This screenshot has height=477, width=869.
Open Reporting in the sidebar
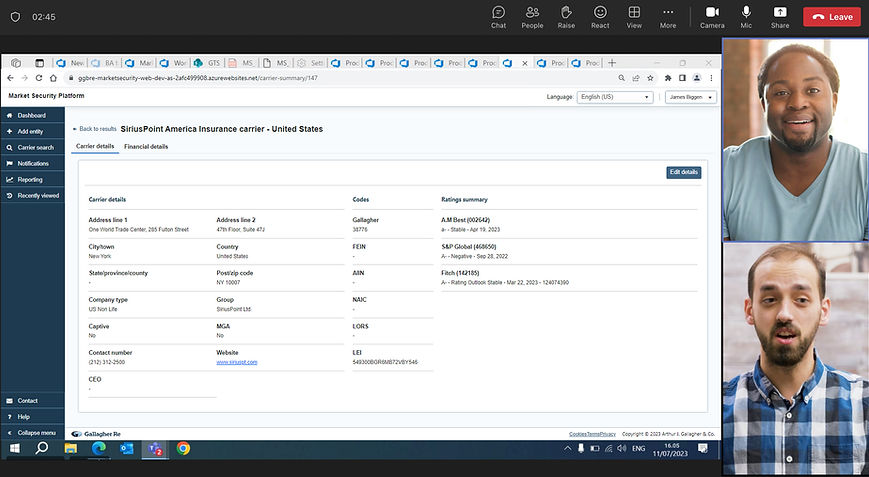click(x=32, y=179)
